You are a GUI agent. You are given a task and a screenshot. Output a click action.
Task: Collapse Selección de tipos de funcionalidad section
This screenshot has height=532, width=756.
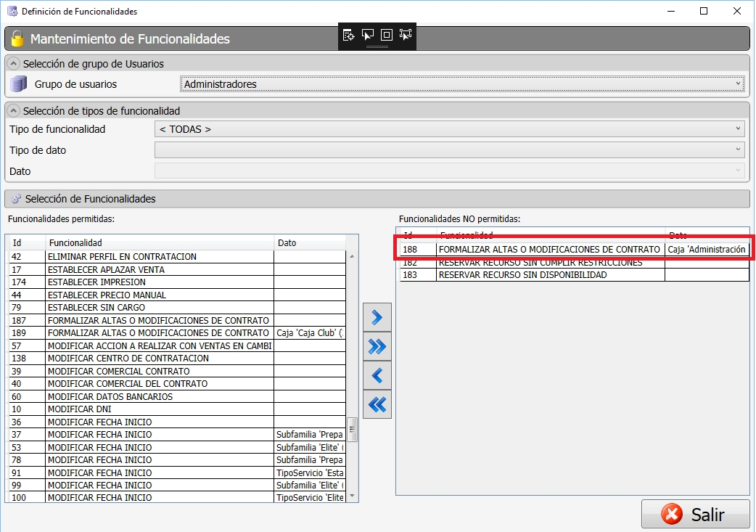pyautogui.click(x=14, y=111)
